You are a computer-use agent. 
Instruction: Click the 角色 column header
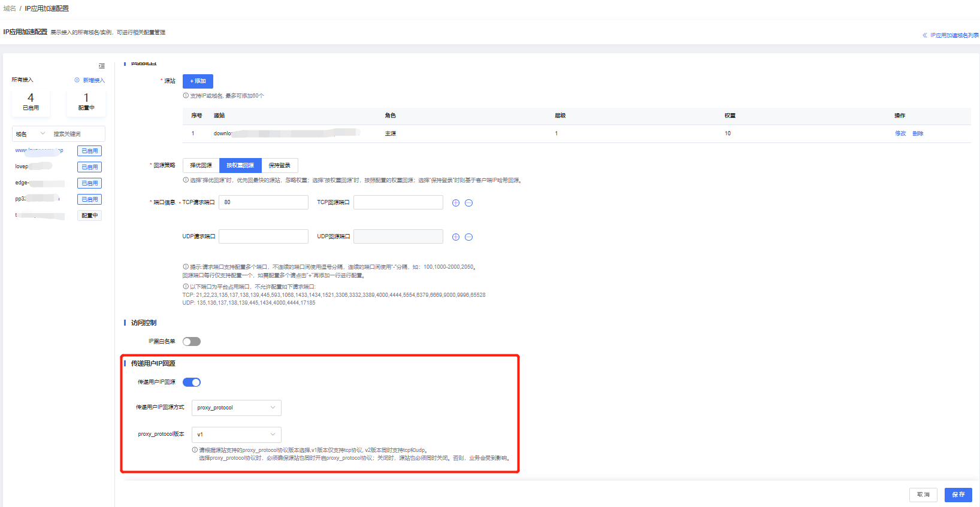pos(391,116)
